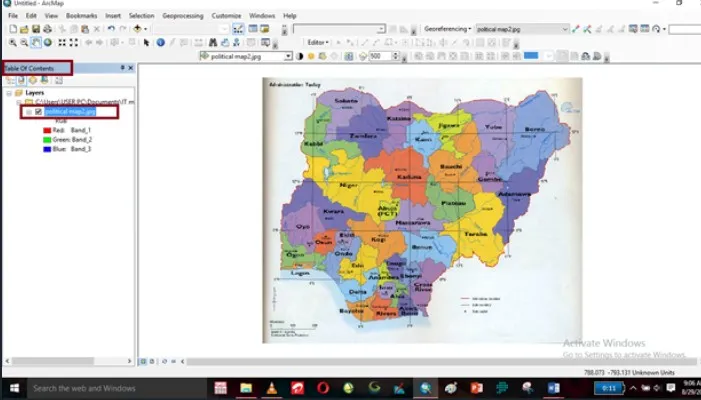The image size is (701, 400).
Task: Click the Windows taskbar search box
Action: pos(116,388)
